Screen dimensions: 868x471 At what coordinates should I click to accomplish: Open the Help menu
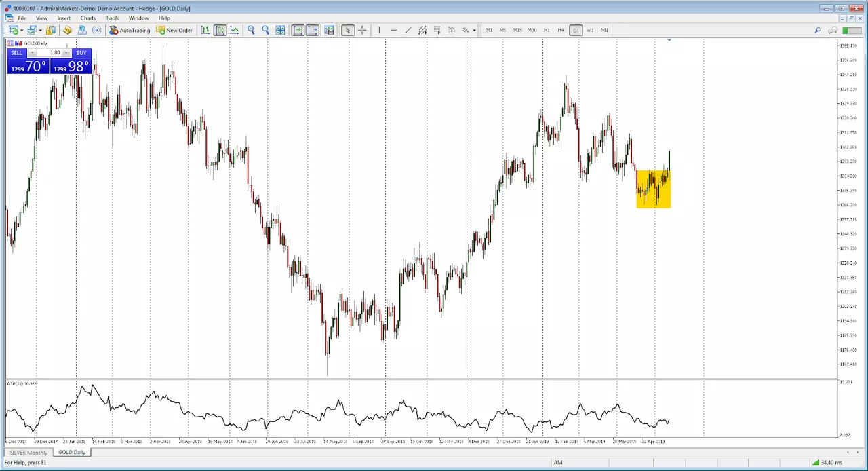[x=164, y=18]
